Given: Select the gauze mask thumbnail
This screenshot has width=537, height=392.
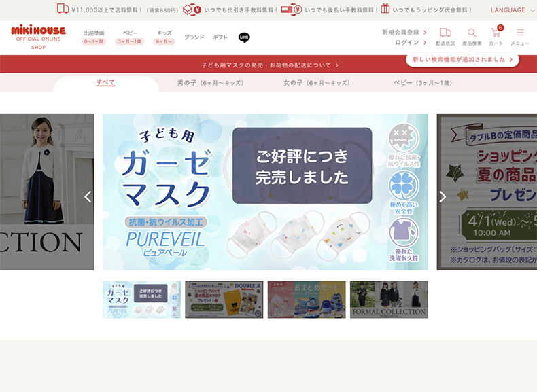Looking at the screenshot, I should pos(142,300).
